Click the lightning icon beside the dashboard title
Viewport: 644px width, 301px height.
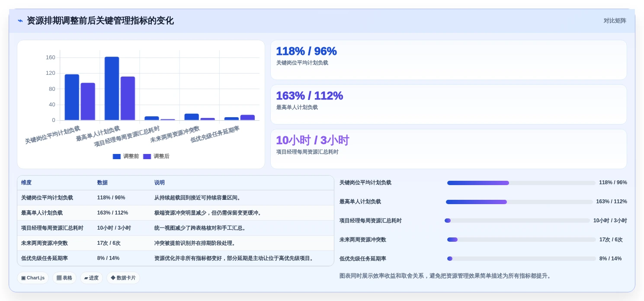click(x=20, y=21)
